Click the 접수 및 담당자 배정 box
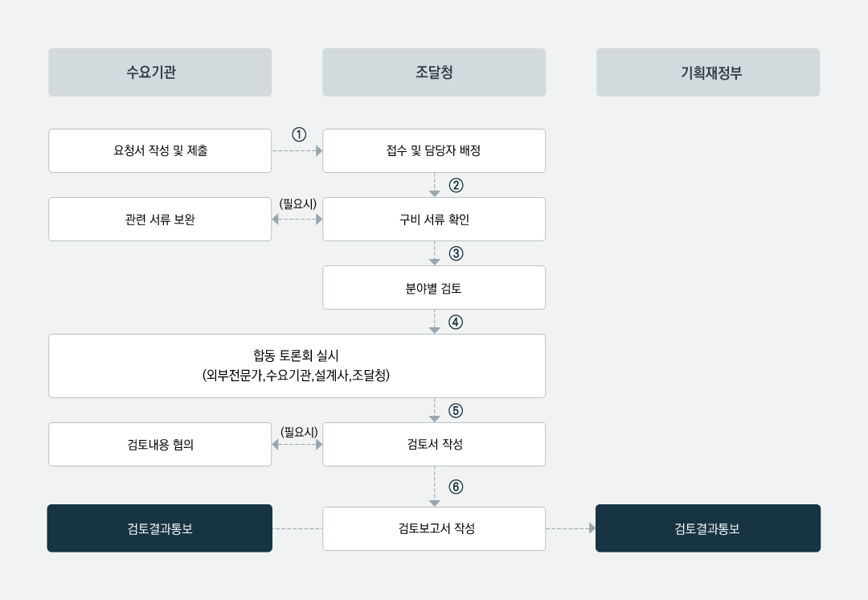This screenshot has width=868, height=600. tap(434, 150)
